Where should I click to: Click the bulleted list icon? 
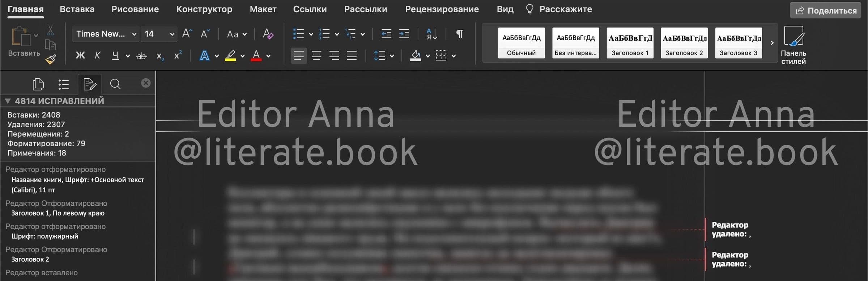(298, 34)
